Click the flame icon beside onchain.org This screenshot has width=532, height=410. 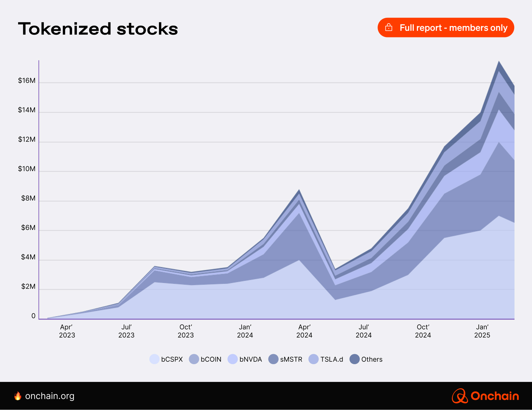tap(18, 396)
